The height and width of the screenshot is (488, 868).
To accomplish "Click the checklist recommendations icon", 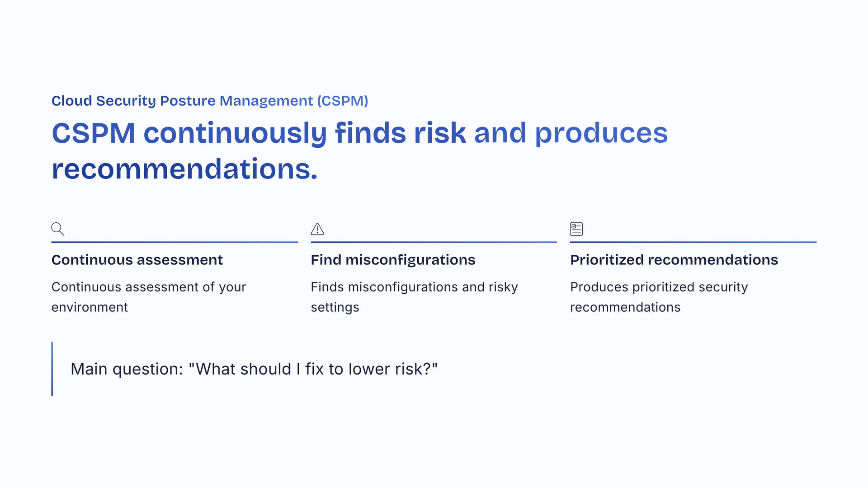I will 576,229.
